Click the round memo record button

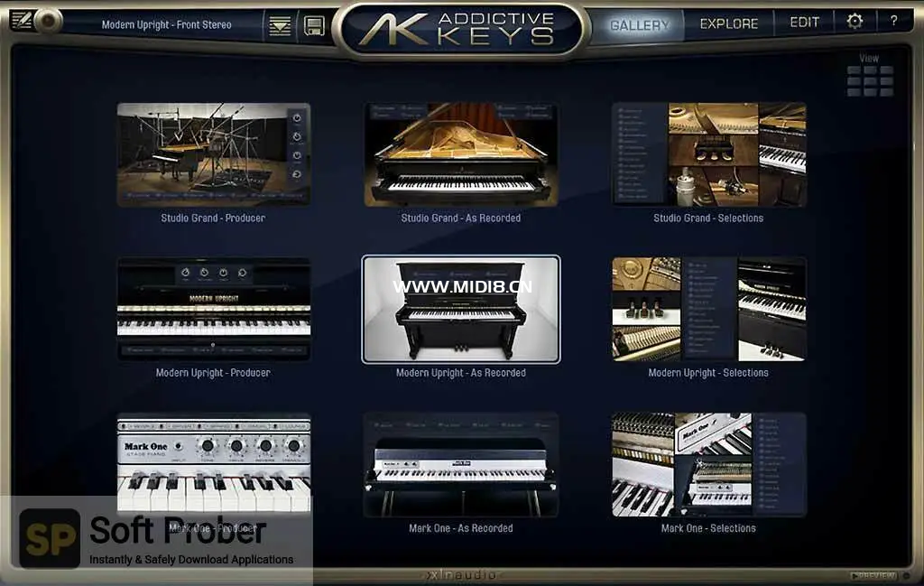[49, 22]
